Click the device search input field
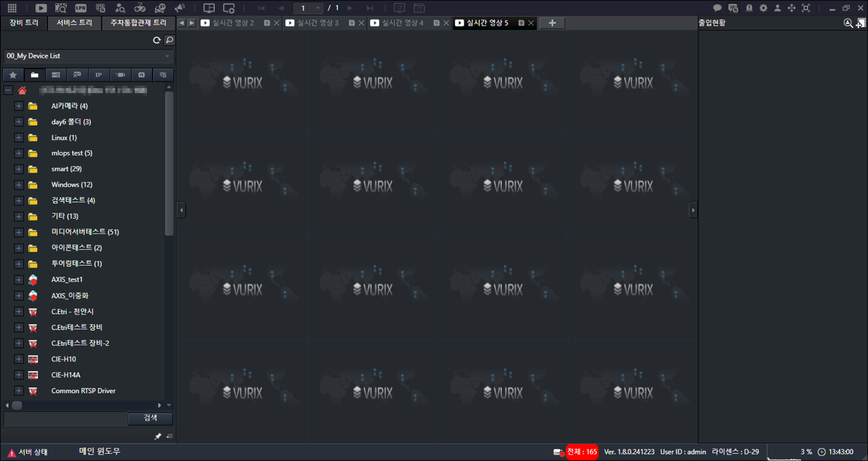This screenshot has width=868, height=461. (x=66, y=418)
